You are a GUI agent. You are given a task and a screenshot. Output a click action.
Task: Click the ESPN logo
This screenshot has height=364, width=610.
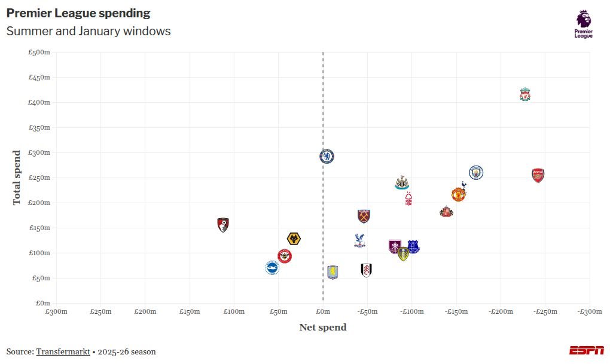click(586, 350)
